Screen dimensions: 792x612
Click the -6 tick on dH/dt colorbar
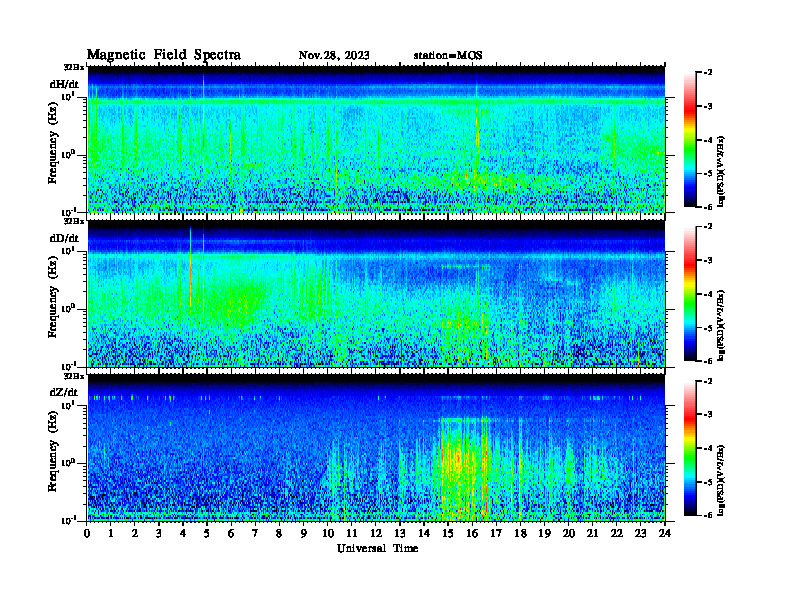708,207
